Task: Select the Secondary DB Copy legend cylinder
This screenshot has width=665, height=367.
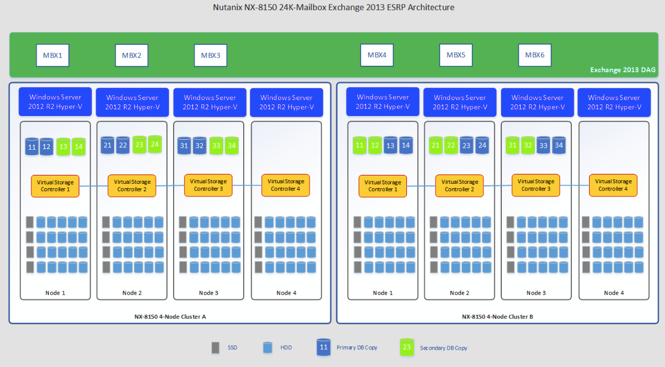Action: [x=407, y=347]
